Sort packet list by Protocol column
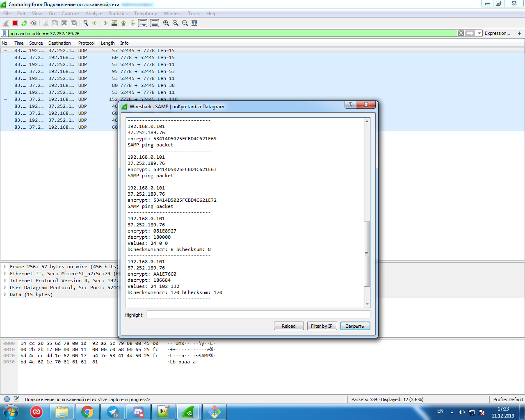Screen dimensions: 525x420 click(x=87, y=43)
